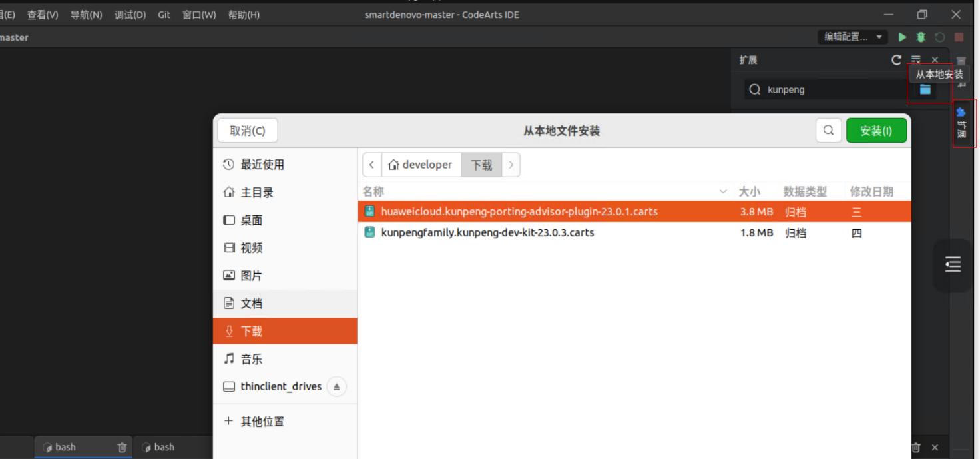Refresh the extensions panel list
The image size is (980, 459).
(x=897, y=60)
